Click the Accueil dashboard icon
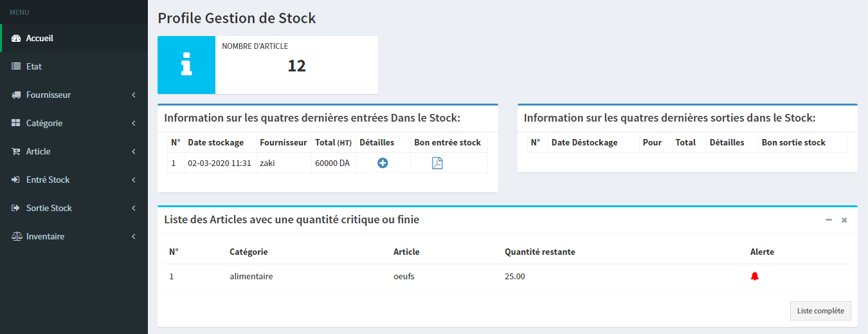868x334 pixels. tap(17, 39)
